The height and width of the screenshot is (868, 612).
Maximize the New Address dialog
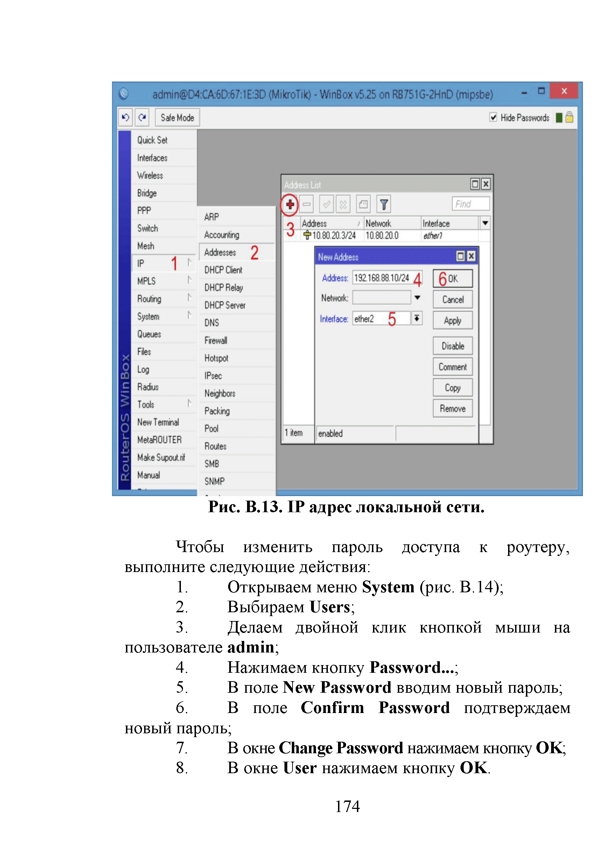coord(460,256)
